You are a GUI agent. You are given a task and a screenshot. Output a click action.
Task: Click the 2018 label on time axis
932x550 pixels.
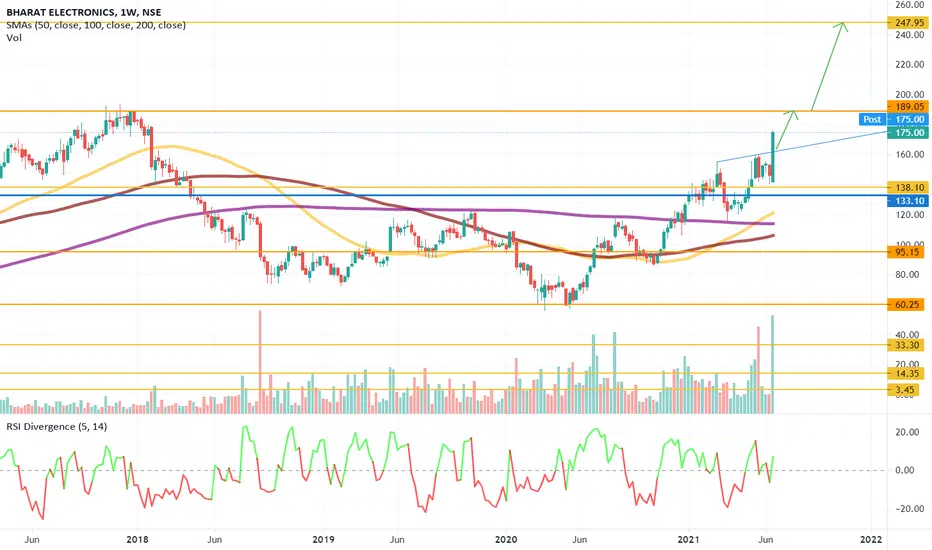pos(137,539)
